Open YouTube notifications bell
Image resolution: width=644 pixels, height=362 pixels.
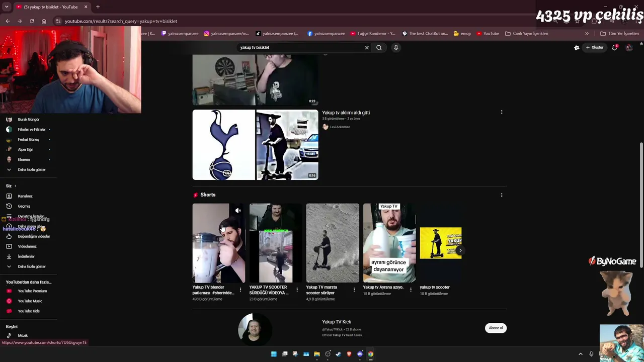coord(614,47)
